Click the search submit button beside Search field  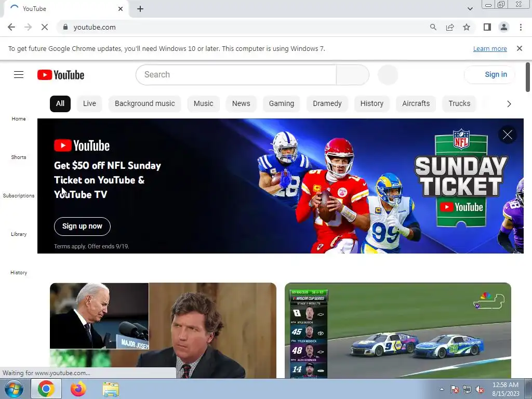[x=353, y=75]
